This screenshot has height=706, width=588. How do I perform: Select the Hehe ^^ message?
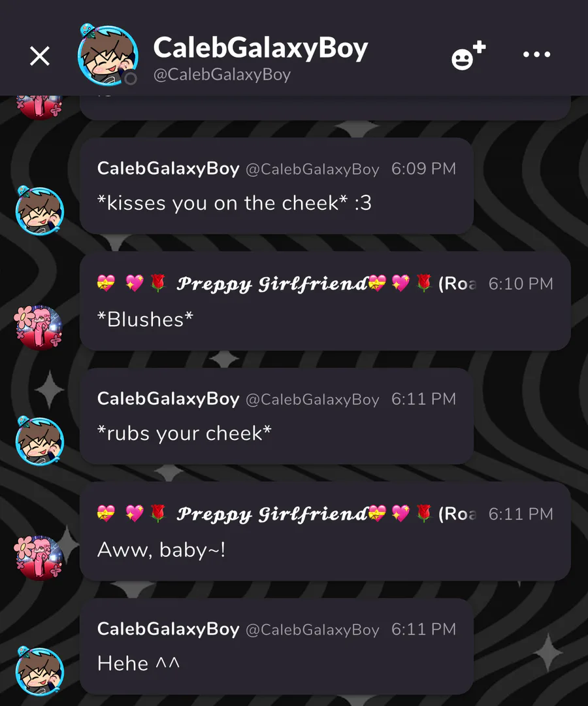click(276, 646)
